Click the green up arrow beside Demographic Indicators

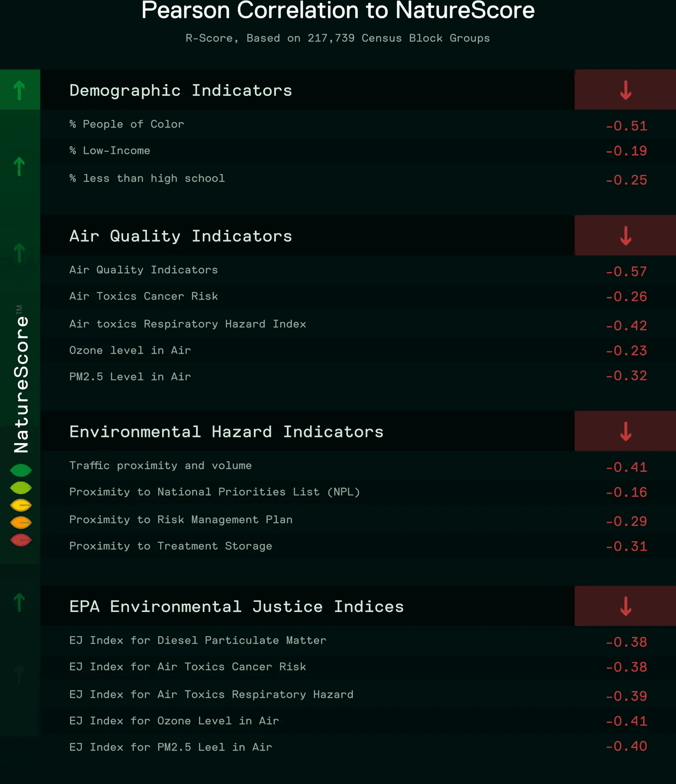pos(19,90)
